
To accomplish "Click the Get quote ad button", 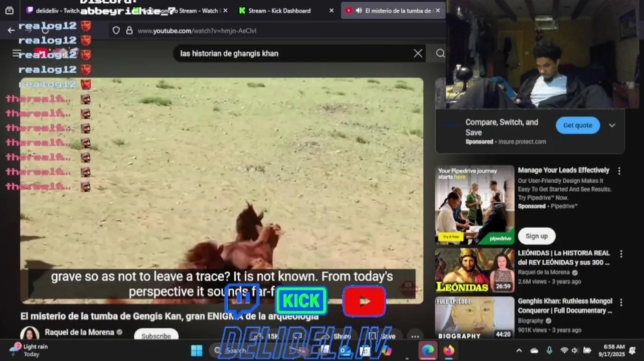I will point(578,125).
